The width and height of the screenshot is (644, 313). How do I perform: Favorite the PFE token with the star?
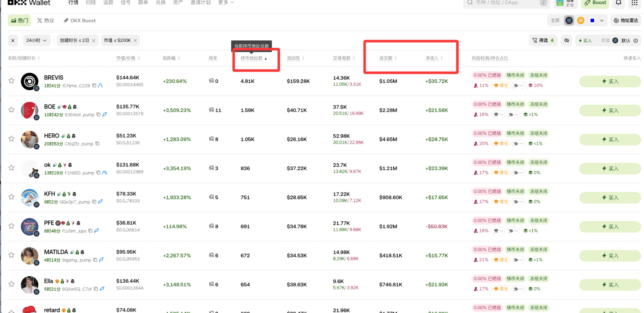(11, 226)
